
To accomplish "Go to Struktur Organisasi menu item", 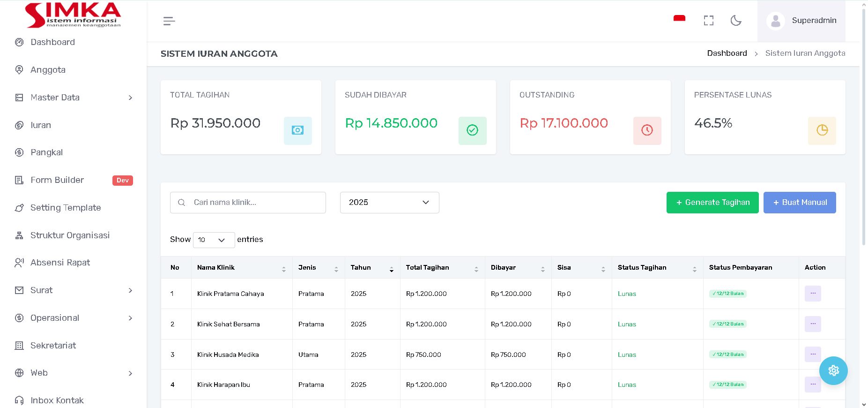I will pyautogui.click(x=70, y=235).
